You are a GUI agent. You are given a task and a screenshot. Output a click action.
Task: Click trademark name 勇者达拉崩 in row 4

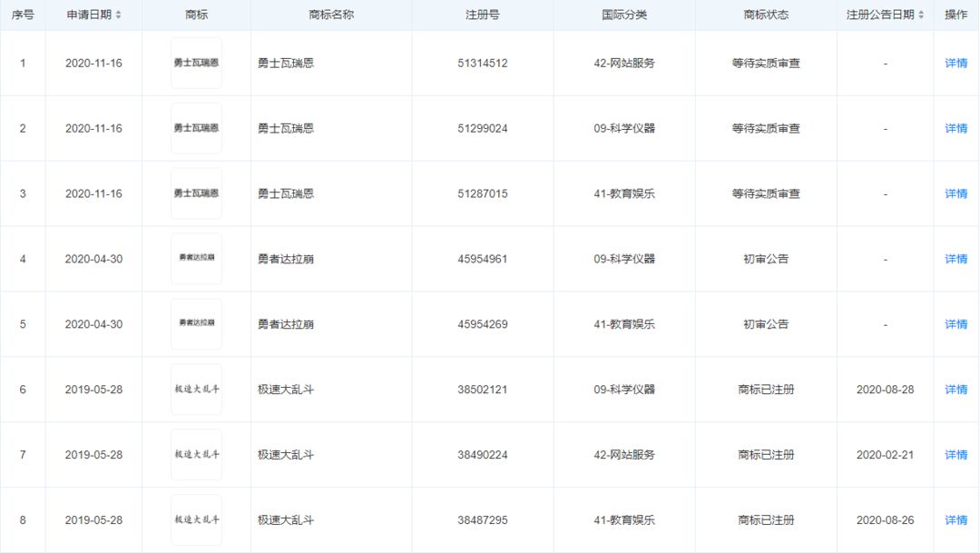coord(286,259)
